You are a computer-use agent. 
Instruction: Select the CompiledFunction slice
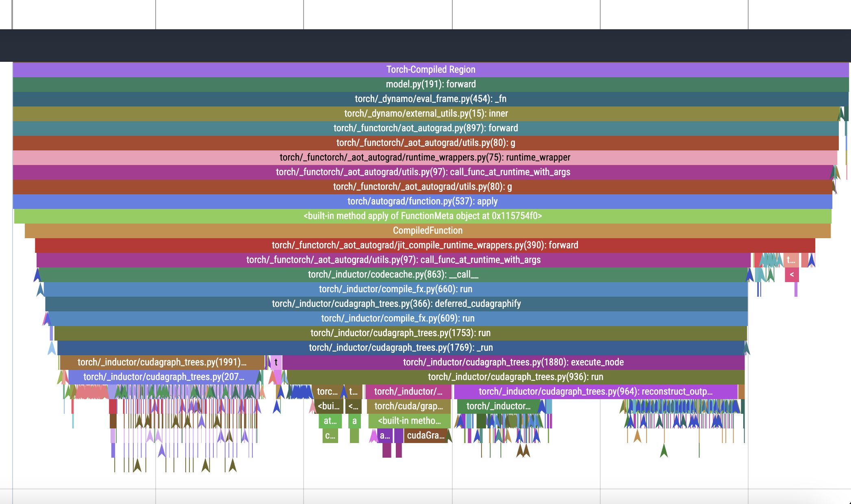428,230
